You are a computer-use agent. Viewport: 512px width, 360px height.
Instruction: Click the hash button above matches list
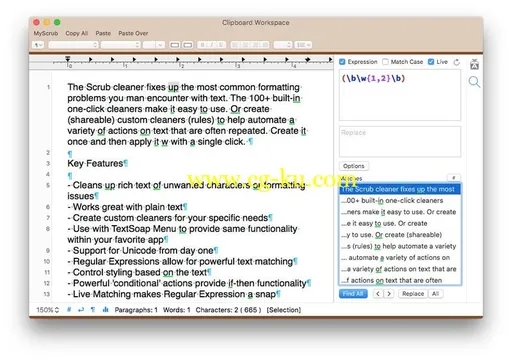pos(453,178)
